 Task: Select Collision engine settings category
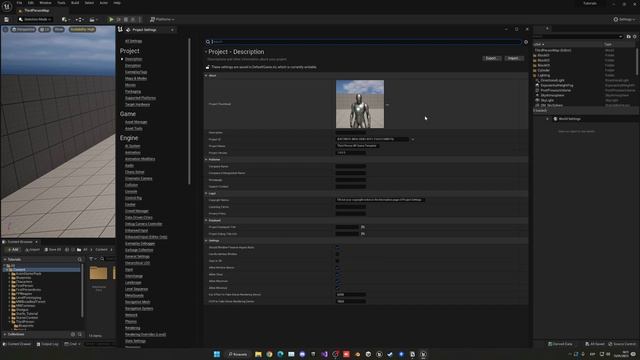(x=131, y=185)
